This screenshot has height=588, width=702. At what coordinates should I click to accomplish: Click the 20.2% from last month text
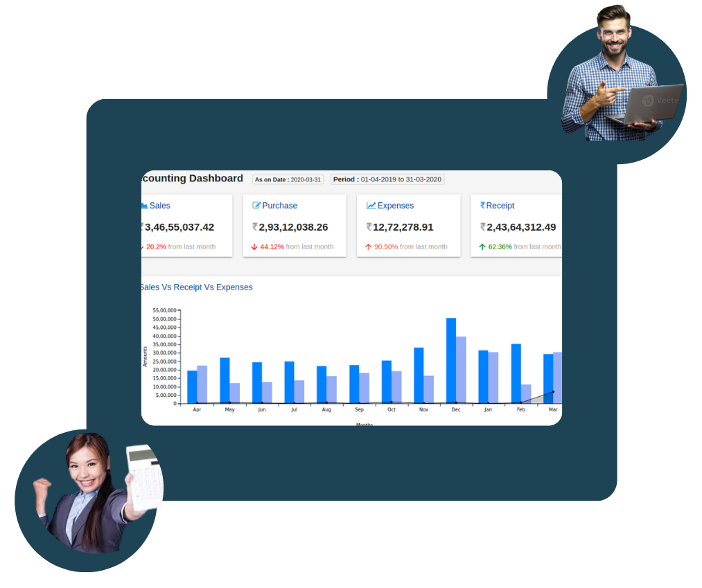click(x=180, y=247)
